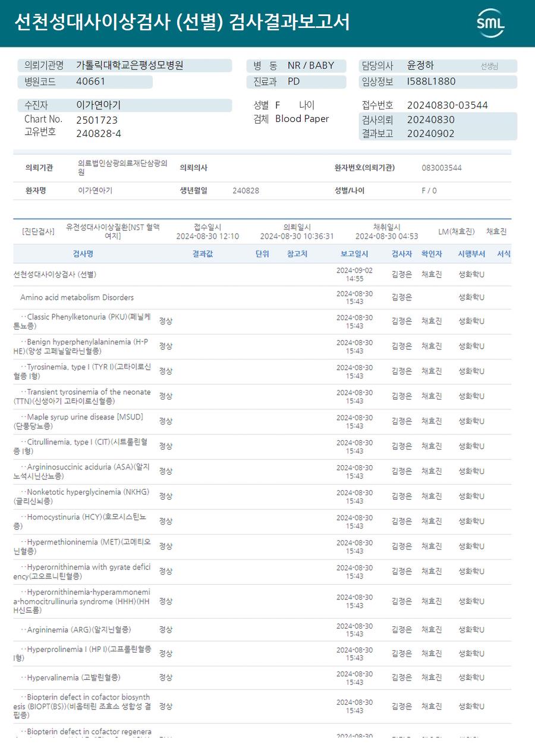Select the ward value 'NR / BABY'
The width and height of the screenshot is (535, 756).
coord(311,65)
